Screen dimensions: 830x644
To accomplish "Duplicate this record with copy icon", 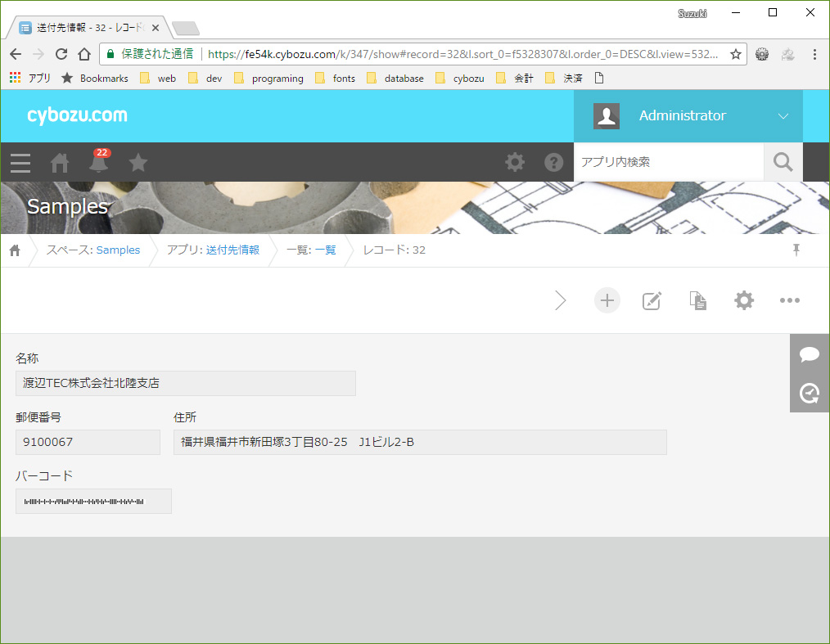I will [x=697, y=300].
